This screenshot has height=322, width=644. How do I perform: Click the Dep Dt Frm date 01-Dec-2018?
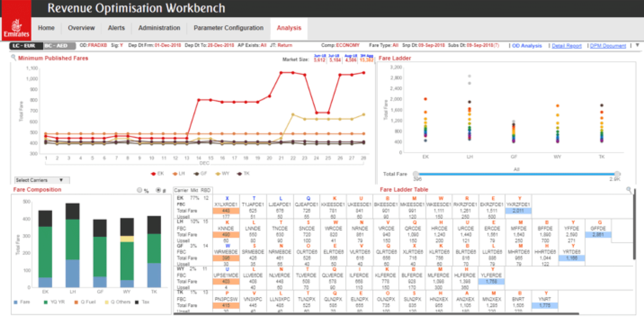(168, 45)
